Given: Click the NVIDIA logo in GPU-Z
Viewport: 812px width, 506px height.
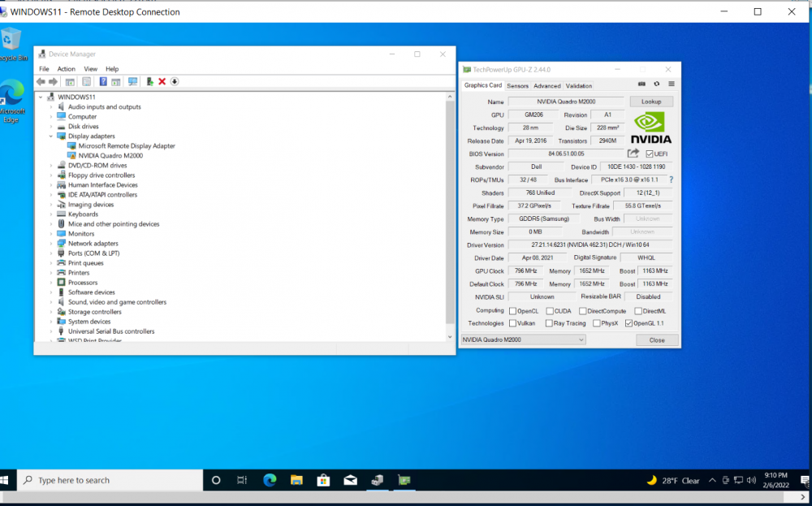Looking at the screenshot, I should 651,128.
